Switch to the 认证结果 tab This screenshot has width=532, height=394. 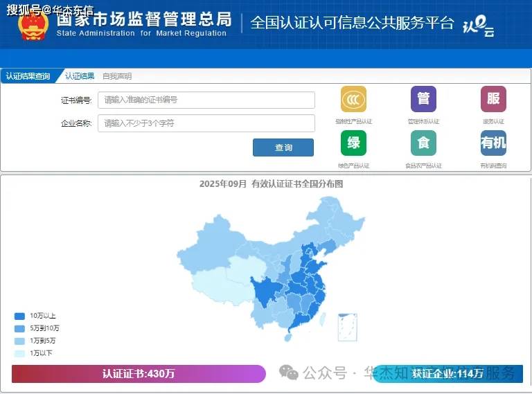click(80, 76)
